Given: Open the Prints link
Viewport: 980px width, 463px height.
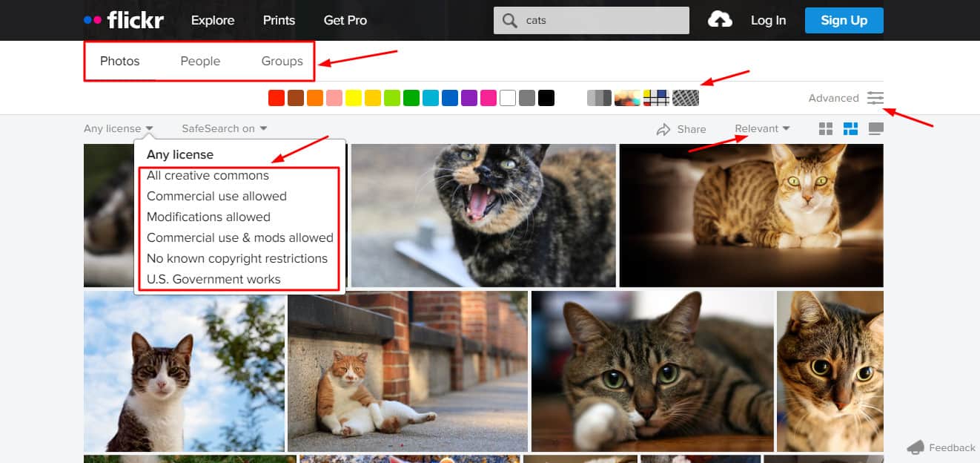Looking at the screenshot, I should 279,20.
